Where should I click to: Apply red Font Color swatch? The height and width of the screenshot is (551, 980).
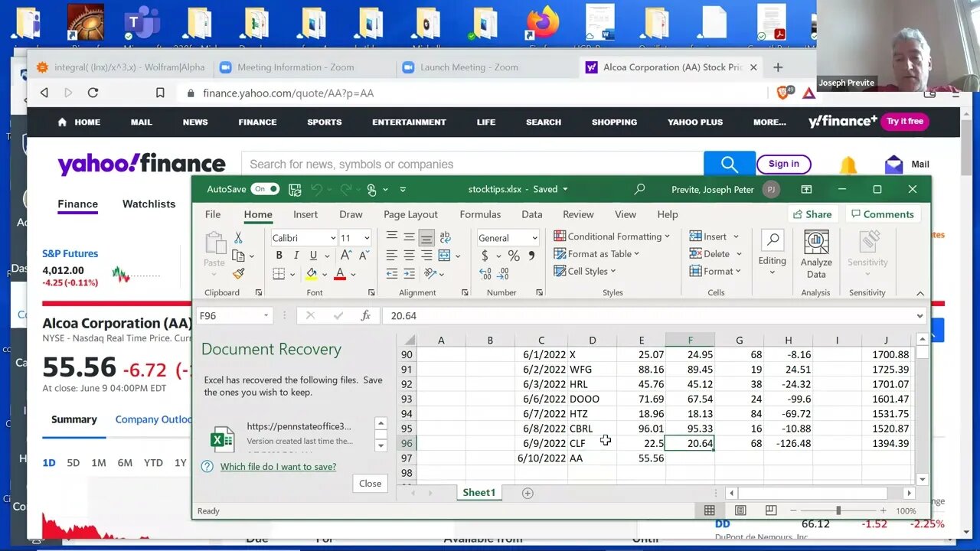tap(340, 273)
